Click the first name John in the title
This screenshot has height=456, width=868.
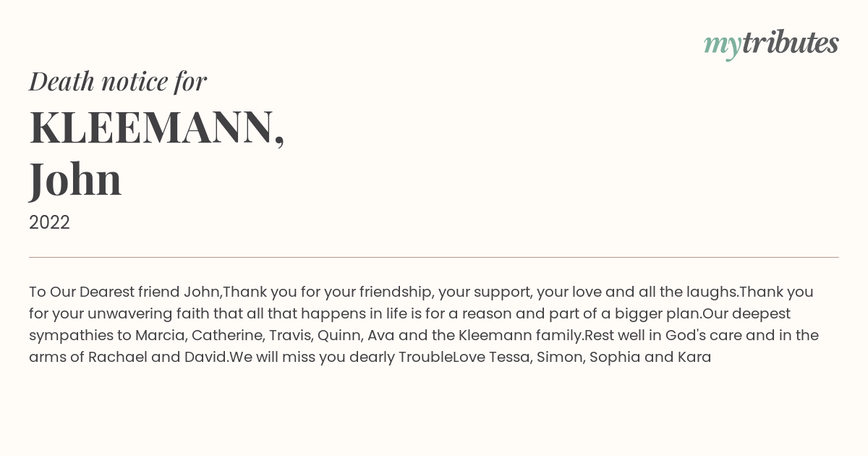(x=75, y=179)
